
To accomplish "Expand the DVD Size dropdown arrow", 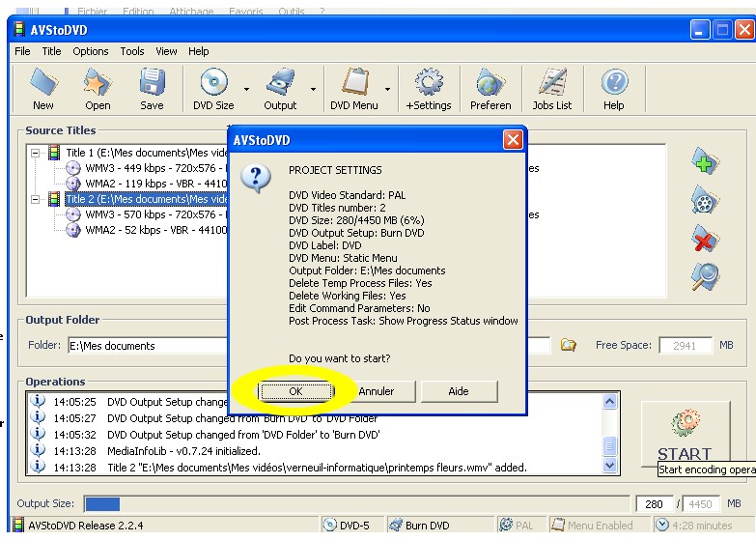I will (x=246, y=90).
